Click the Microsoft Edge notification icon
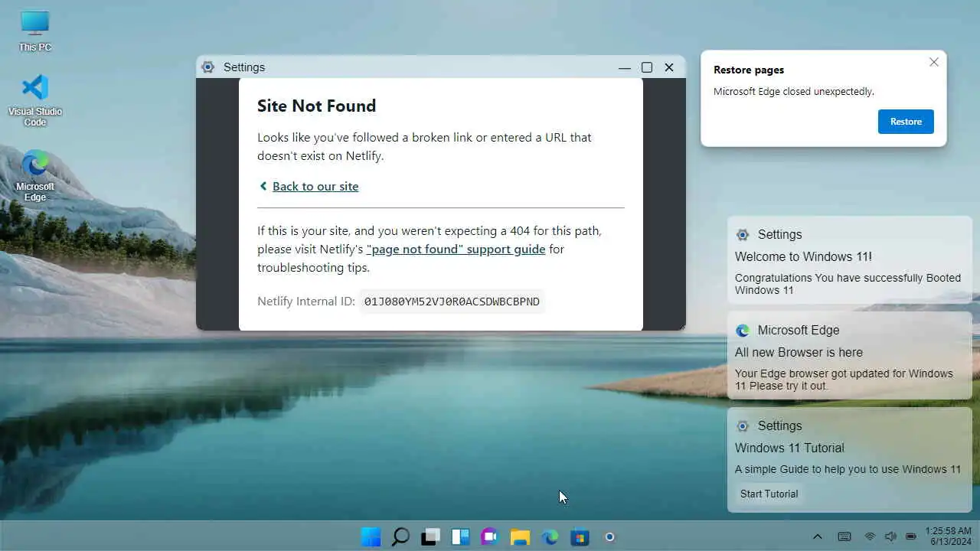This screenshot has height=551, width=980. tap(743, 331)
